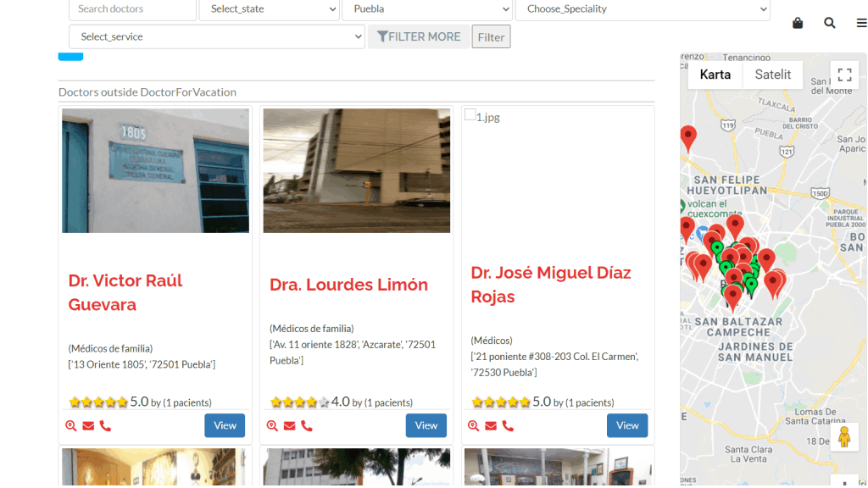Click the Filter button
The height and width of the screenshot is (488, 868).
coord(491,37)
